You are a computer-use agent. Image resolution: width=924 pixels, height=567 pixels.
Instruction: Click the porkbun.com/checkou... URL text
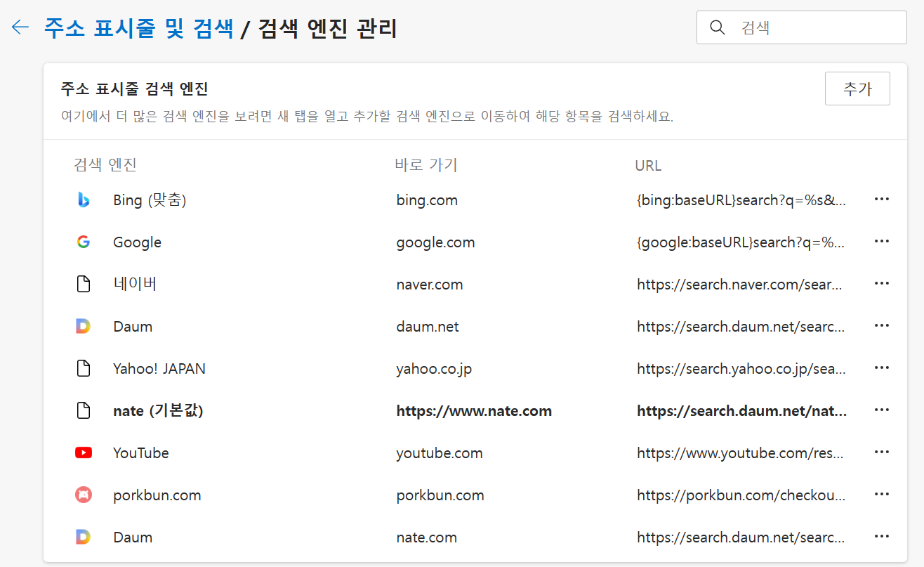[741, 495]
